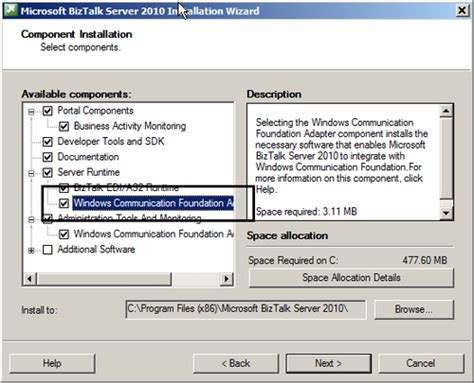Viewport: 474px width, 383px height.
Task: Click the Description box scroll down arrow
Action: pyautogui.click(x=446, y=212)
